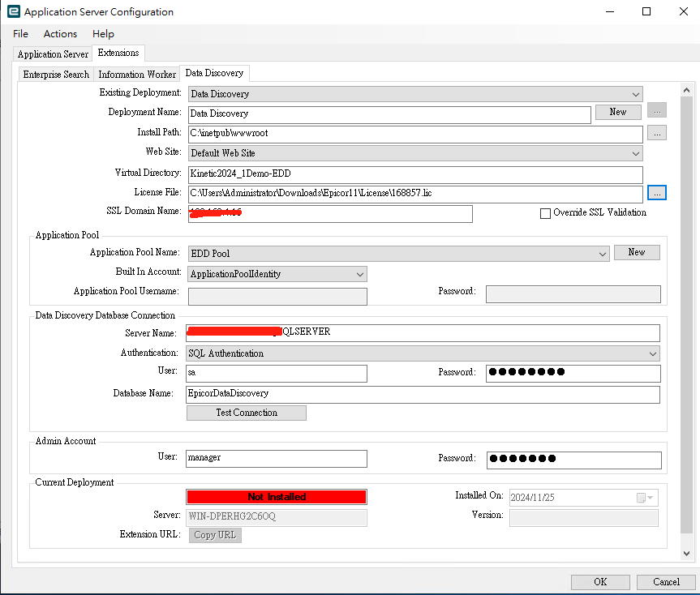Click New button beside Deployment Name
The image size is (700, 595).
618,112
